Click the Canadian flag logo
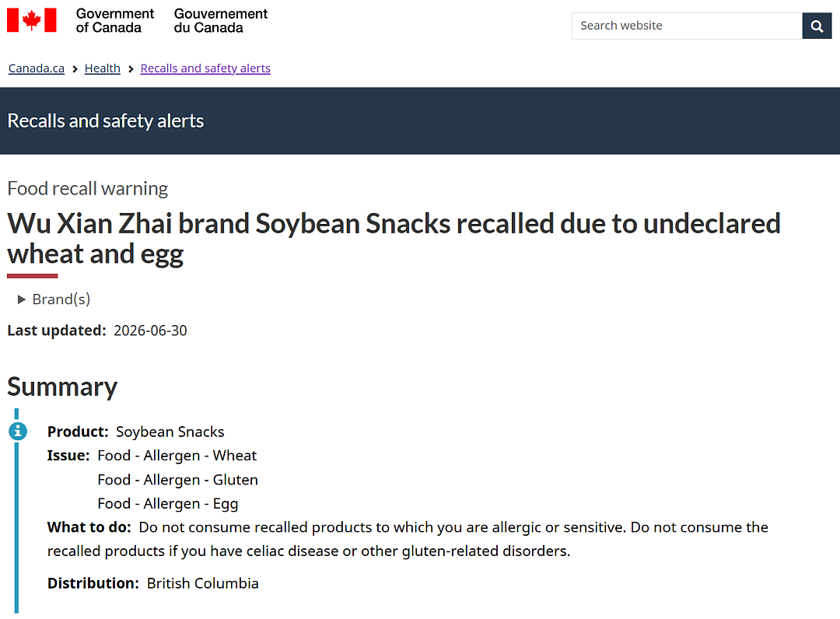 pyautogui.click(x=32, y=20)
